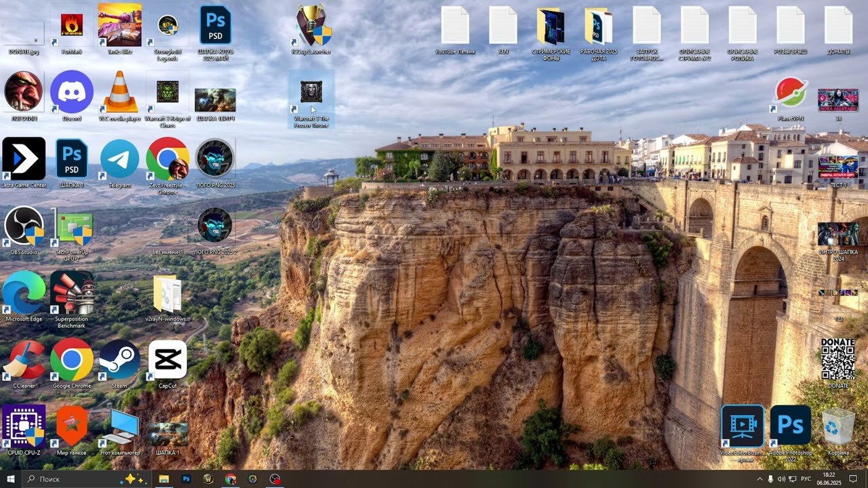Select the ШАПКА ТВИТЧ image thumbnail

(216, 104)
